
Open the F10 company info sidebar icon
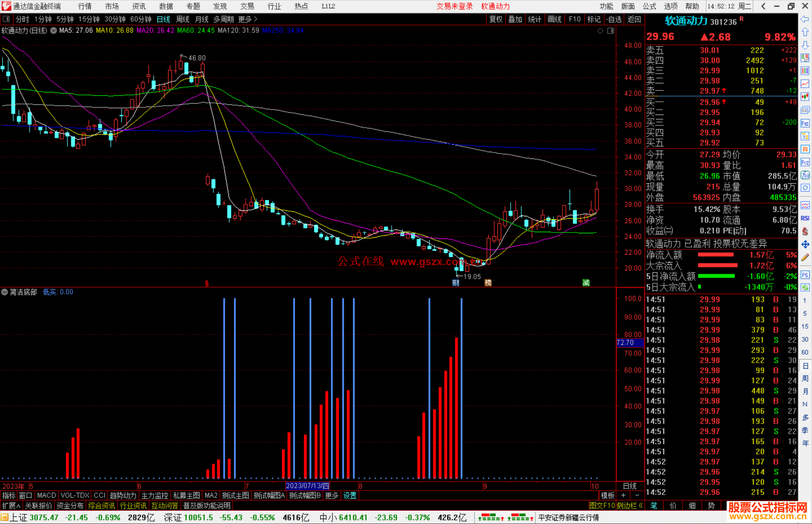(x=805, y=123)
